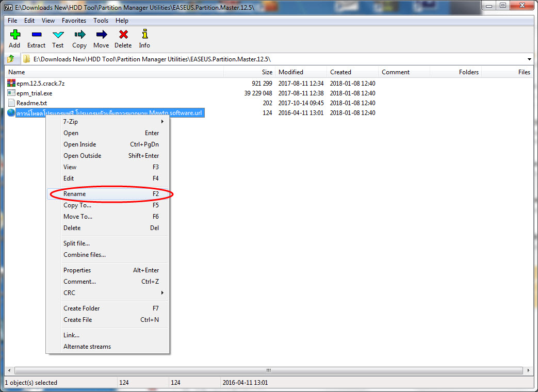Expand the 7-Zip submenu
538x392 pixels.
pyautogui.click(x=70, y=121)
